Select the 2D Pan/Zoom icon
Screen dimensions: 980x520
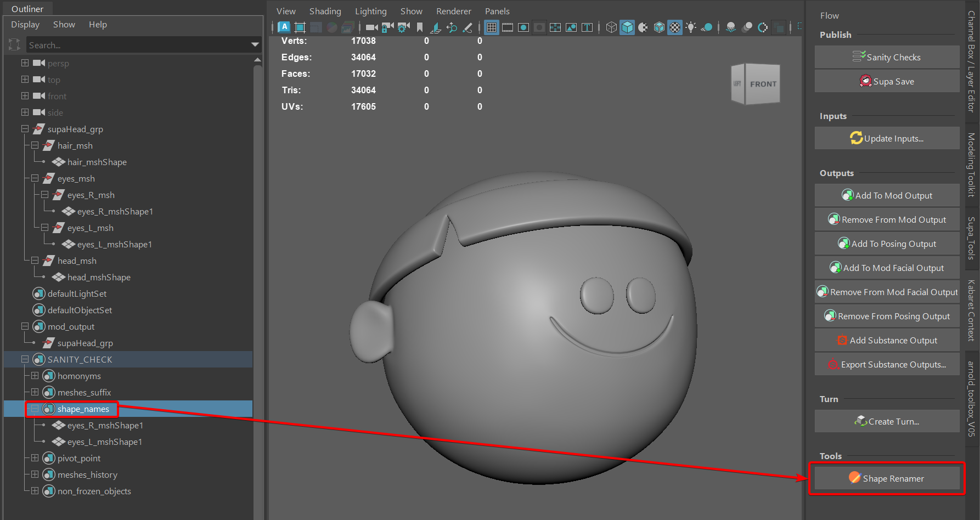pos(452,27)
